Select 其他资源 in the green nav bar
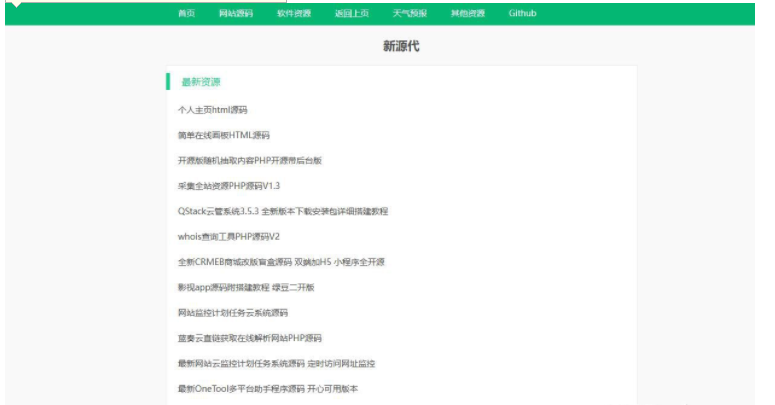Viewport: 775px width, 405px height. click(x=468, y=14)
